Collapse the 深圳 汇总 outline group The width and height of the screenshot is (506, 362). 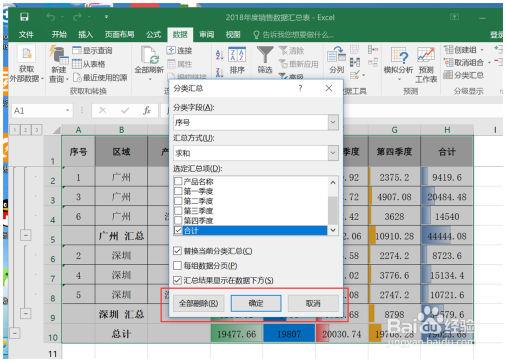pos(26,313)
